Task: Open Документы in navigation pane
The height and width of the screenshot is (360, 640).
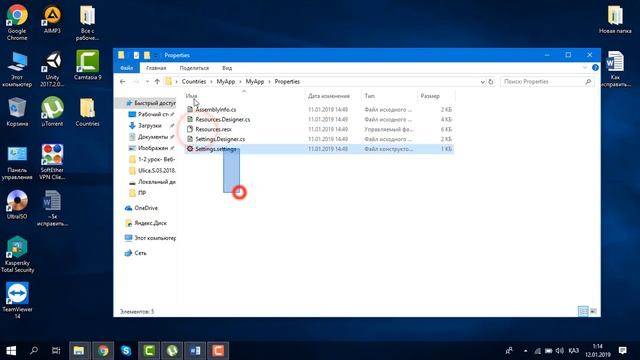Action: pyautogui.click(x=152, y=137)
